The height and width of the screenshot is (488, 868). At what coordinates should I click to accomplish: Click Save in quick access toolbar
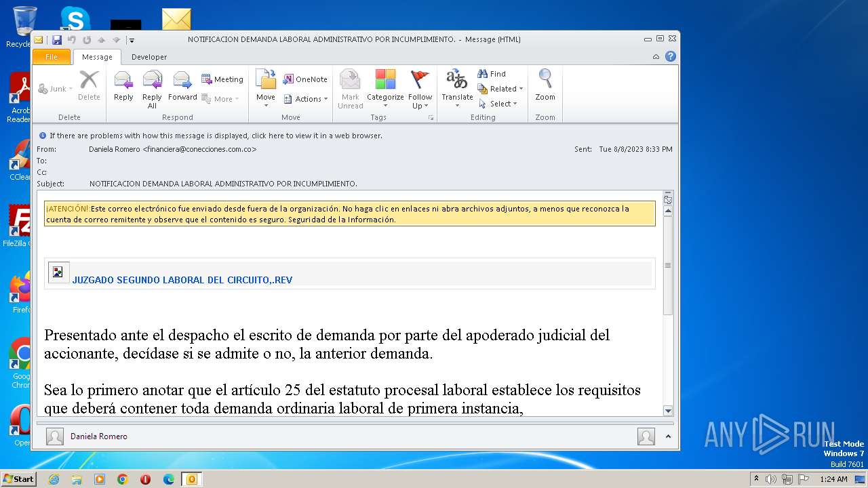coord(57,39)
